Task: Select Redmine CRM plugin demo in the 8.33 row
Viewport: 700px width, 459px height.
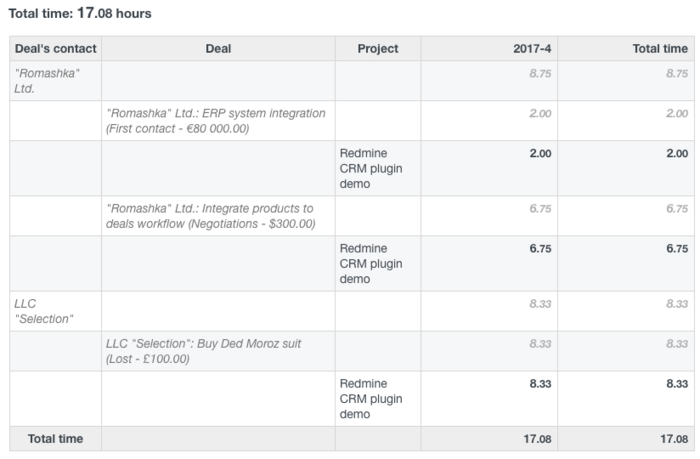Action: [x=371, y=398]
